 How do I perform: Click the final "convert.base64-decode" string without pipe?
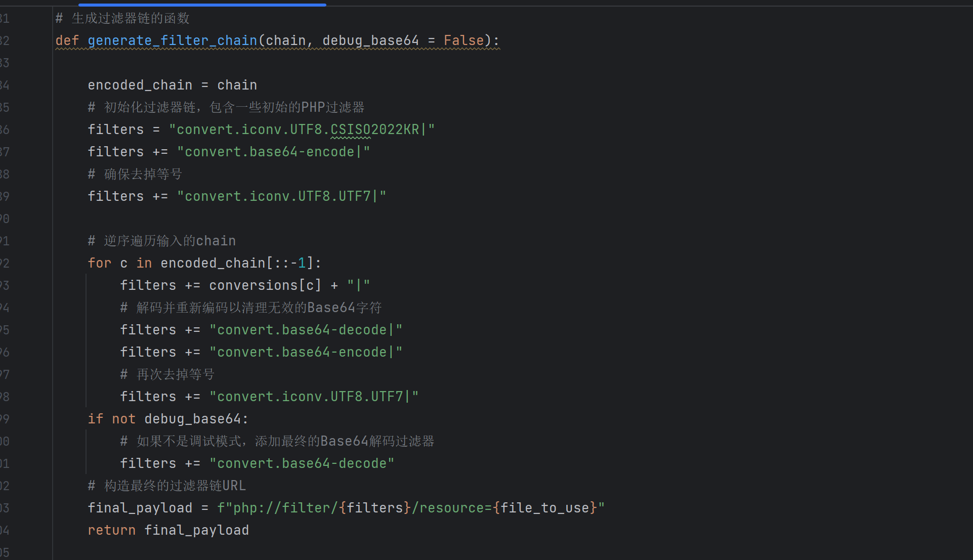302,463
